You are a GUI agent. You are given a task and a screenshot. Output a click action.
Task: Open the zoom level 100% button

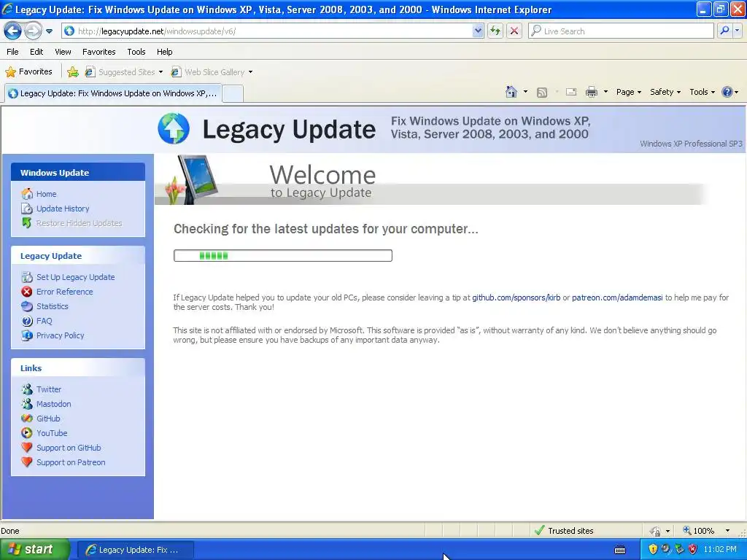point(699,531)
